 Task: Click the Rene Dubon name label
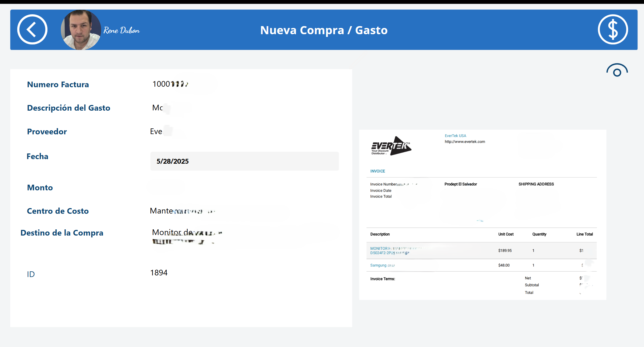coord(122,30)
